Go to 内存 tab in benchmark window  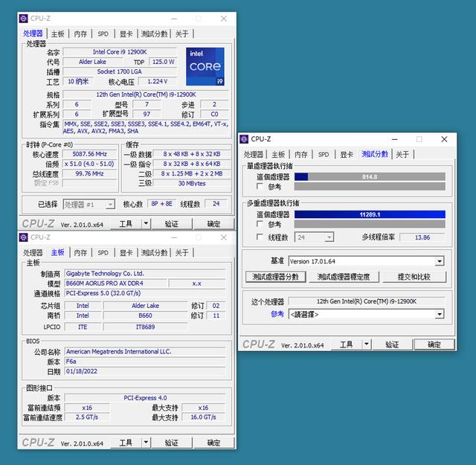[300, 155]
